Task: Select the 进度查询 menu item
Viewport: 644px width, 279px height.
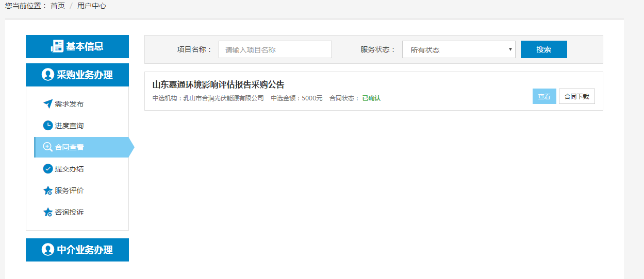Action: click(x=69, y=126)
